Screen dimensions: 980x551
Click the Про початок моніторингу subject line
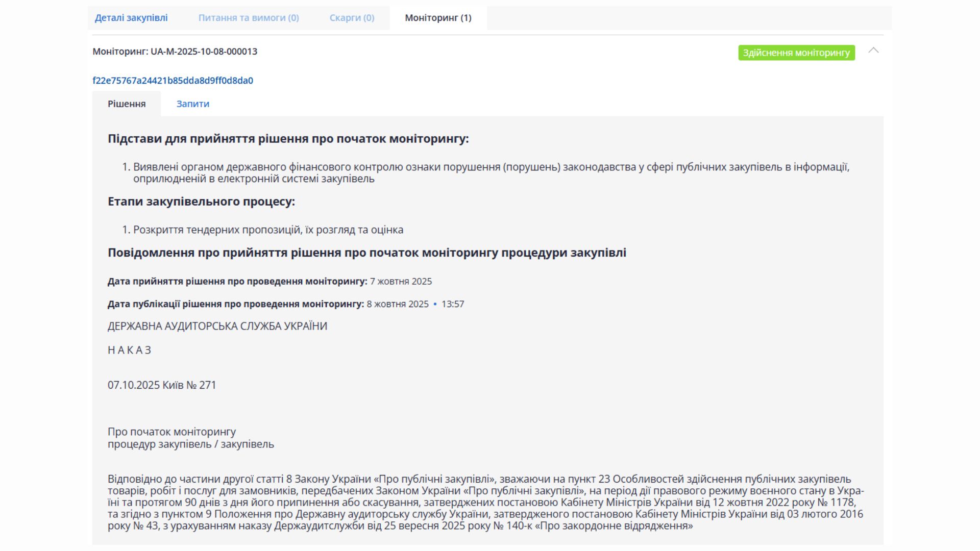pyautogui.click(x=171, y=432)
